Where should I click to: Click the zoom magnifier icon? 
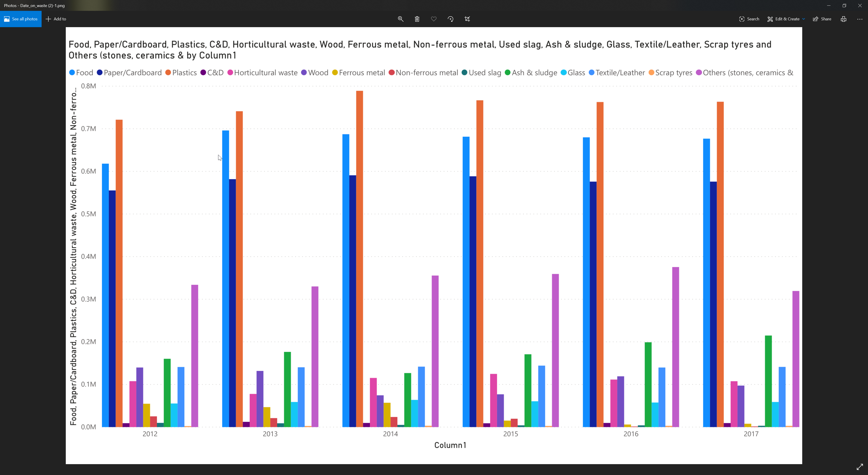[x=400, y=19]
